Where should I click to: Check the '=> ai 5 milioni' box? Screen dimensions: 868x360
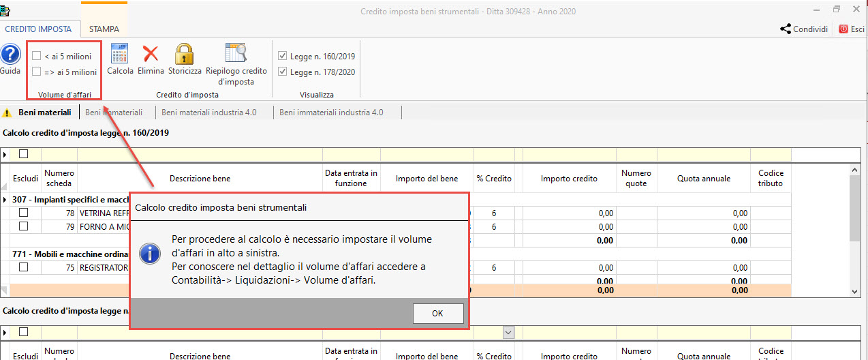coord(37,71)
